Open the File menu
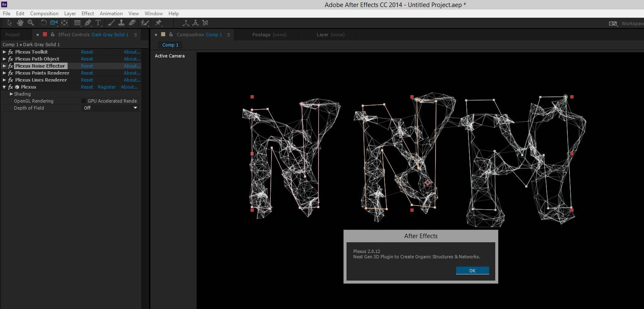Viewport: 644px width, 309px height. click(x=6, y=14)
